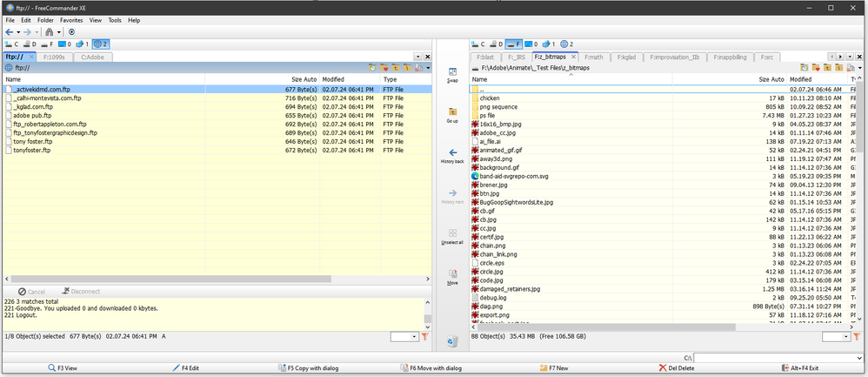This screenshot has width=868, height=377.
Task: Open left panel tab list dropdown
Action: coord(418,57)
